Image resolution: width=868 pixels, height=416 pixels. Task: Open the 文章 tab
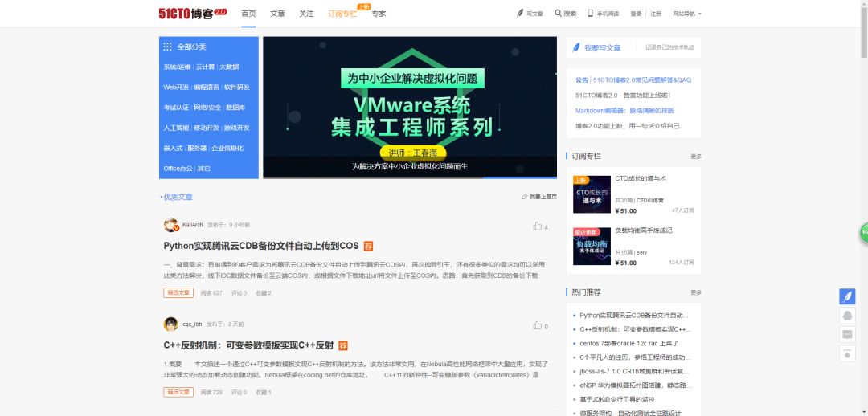[277, 14]
